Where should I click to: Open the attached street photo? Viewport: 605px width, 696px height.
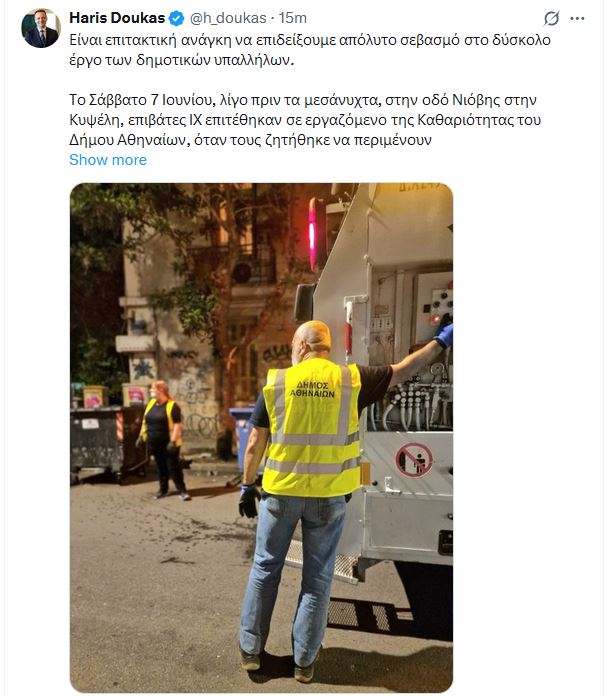tap(261, 438)
